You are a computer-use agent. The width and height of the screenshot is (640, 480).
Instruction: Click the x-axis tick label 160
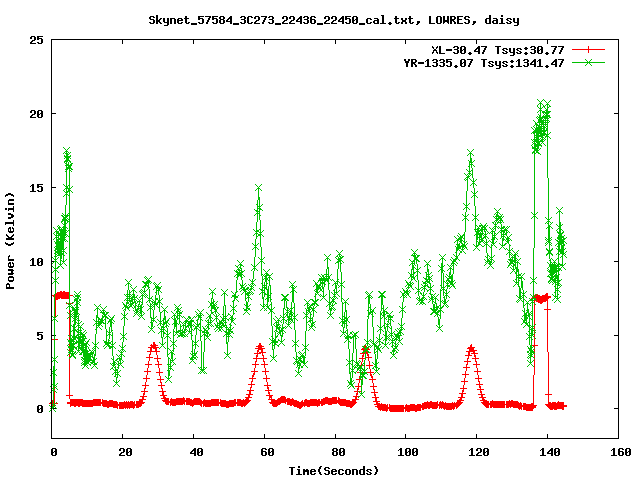point(618,453)
